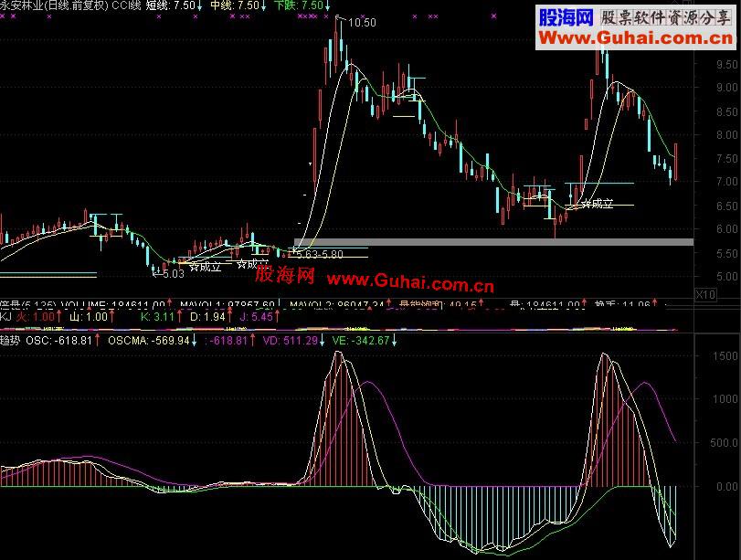
Task: Click 5.00 on the price axis
Action: pos(726,277)
